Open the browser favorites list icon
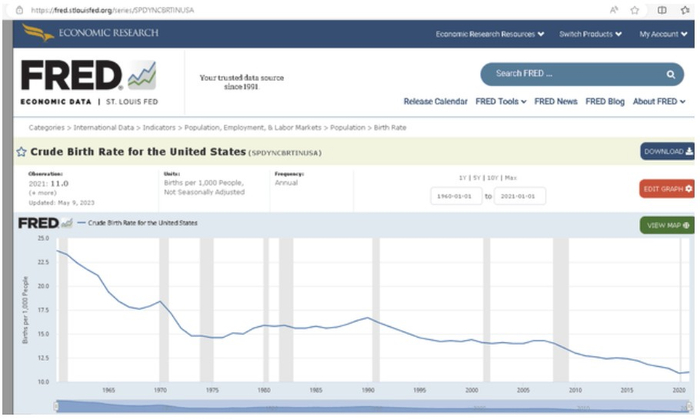 tap(685, 9)
